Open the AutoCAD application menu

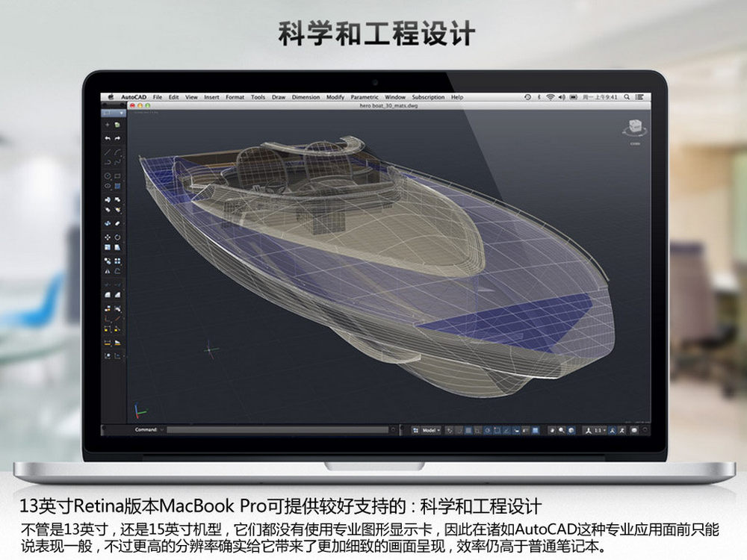(134, 97)
